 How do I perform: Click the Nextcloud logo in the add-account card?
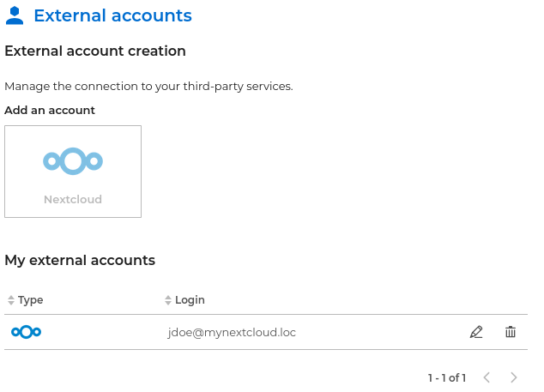[x=73, y=160]
